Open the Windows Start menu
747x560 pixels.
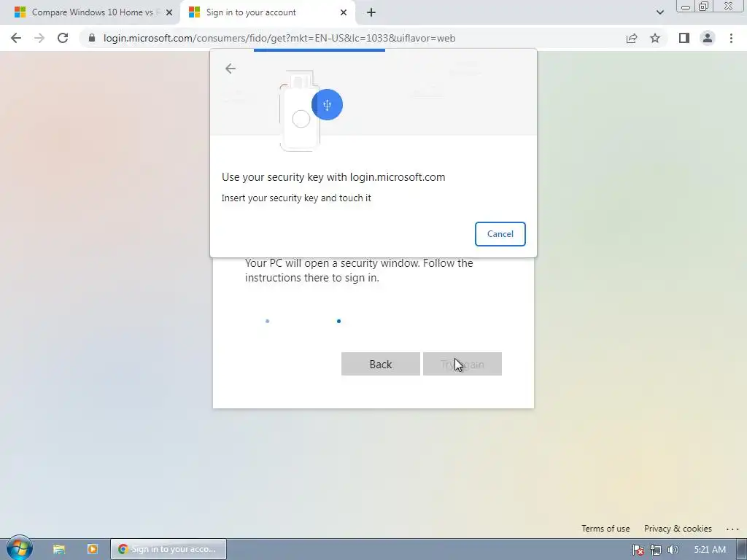coord(20,548)
